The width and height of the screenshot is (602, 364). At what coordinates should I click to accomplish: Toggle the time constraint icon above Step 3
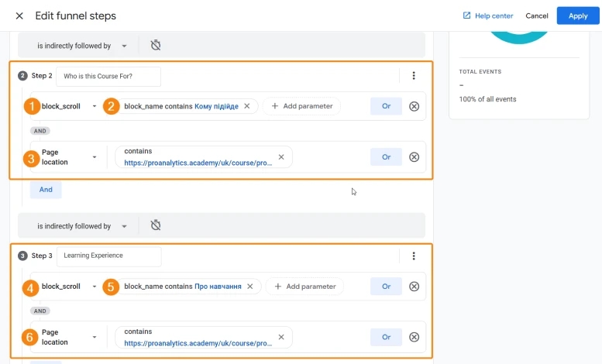pos(156,225)
